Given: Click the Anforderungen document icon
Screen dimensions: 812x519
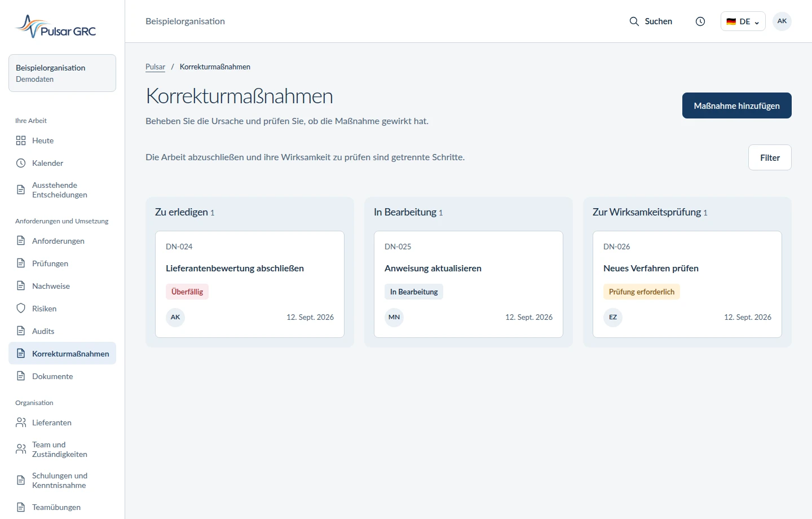Looking at the screenshot, I should click(21, 241).
